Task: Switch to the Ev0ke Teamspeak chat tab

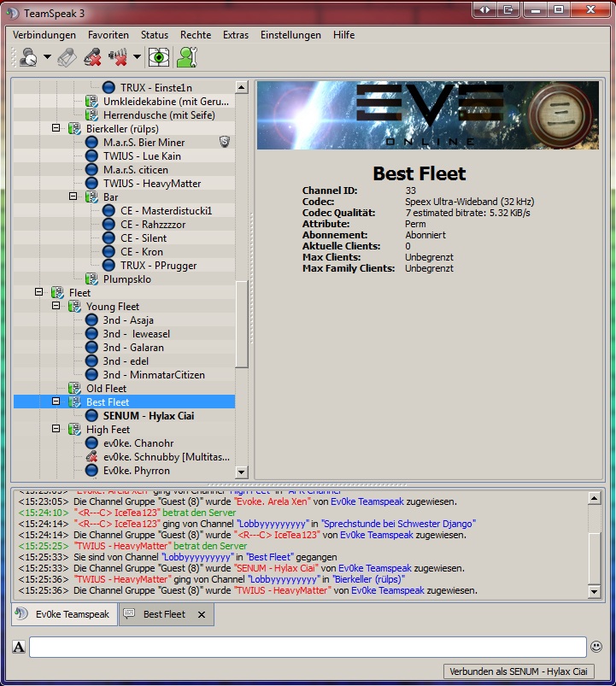Action: [x=64, y=614]
